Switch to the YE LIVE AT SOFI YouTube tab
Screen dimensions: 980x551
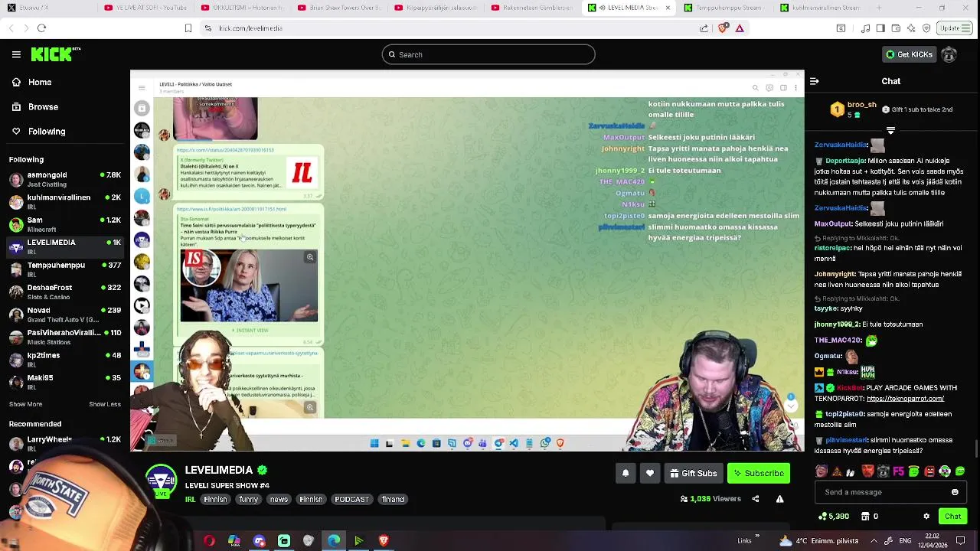click(146, 8)
